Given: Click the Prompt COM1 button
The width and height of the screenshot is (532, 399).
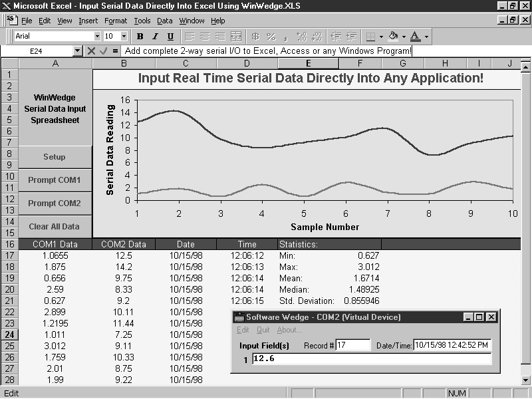Looking at the screenshot, I should tap(55, 180).
